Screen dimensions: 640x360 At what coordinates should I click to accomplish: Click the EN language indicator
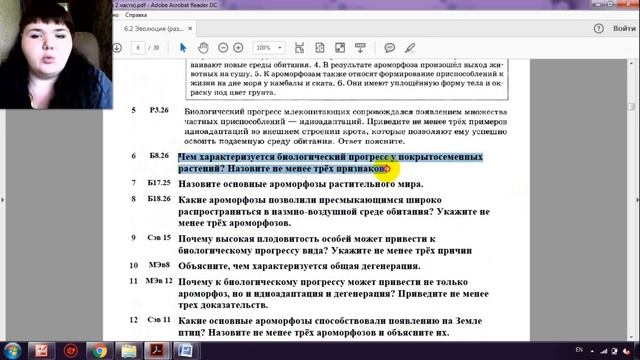pos(579,350)
